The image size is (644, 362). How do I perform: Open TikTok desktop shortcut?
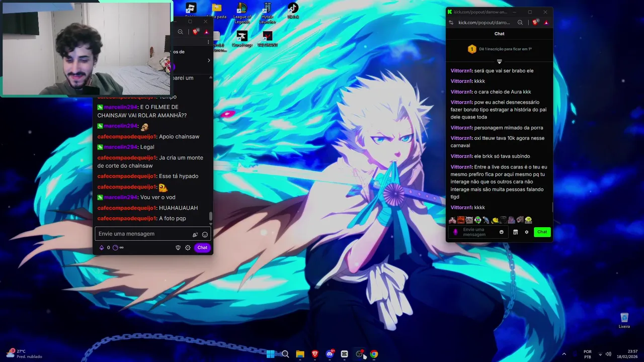(x=293, y=11)
